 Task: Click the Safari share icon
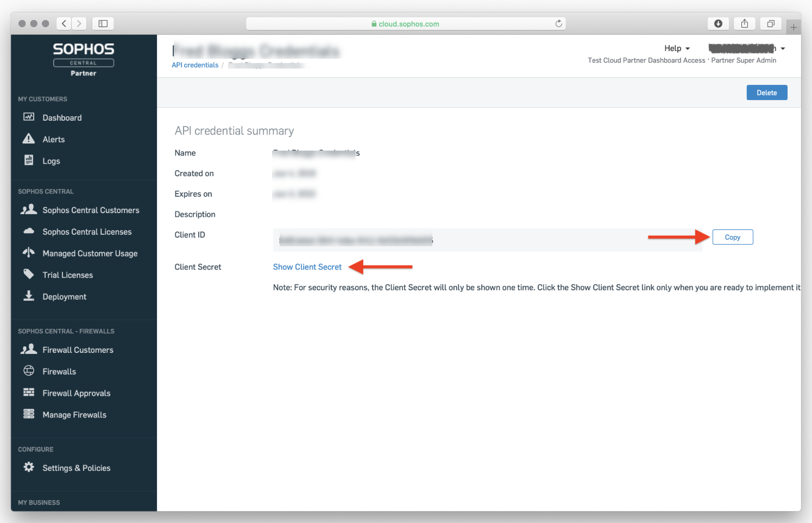click(745, 23)
